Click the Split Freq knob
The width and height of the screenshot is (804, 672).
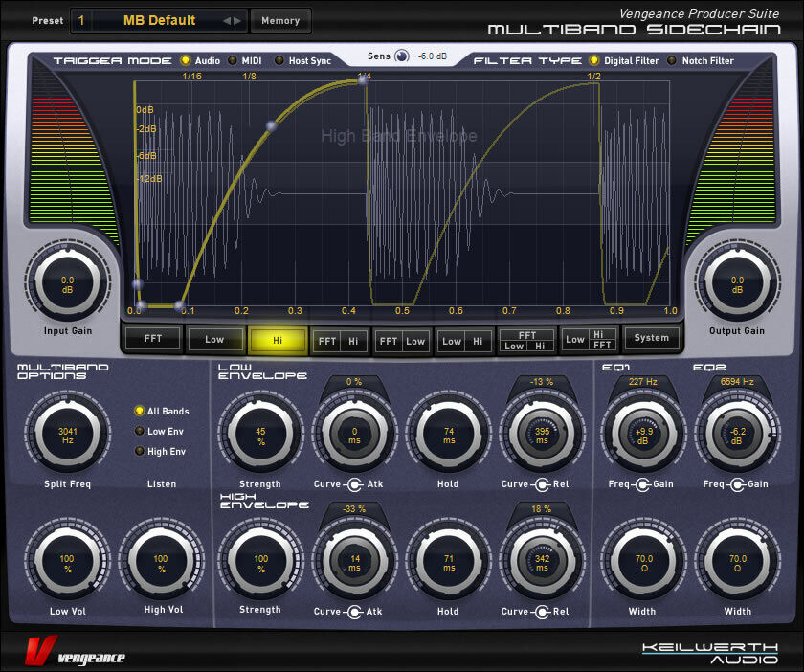67,435
